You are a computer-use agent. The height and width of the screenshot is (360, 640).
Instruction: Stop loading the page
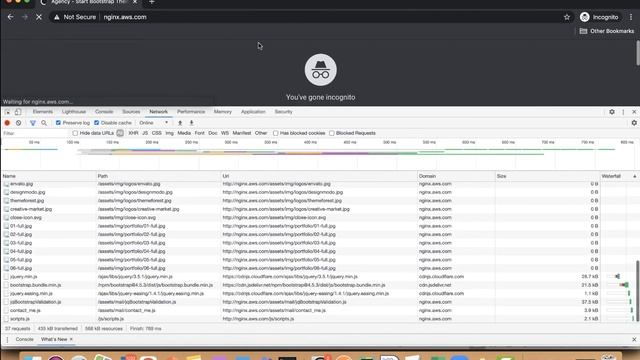pos(39,17)
